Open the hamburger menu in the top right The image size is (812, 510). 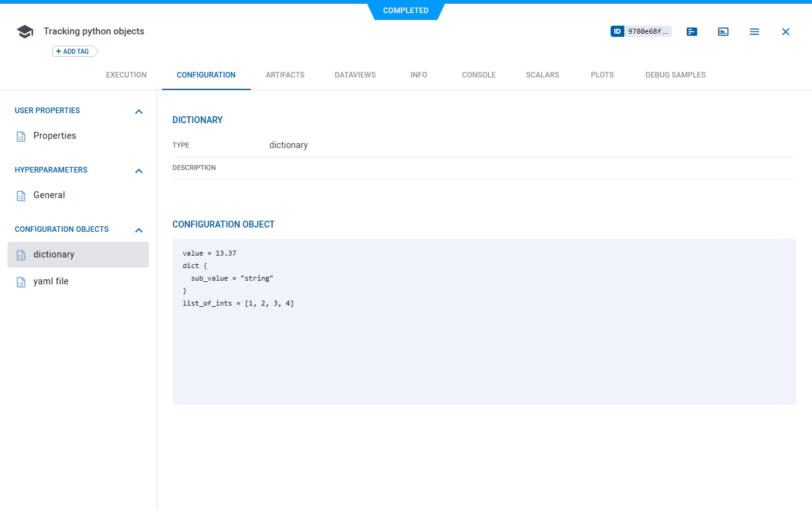[754, 31]
